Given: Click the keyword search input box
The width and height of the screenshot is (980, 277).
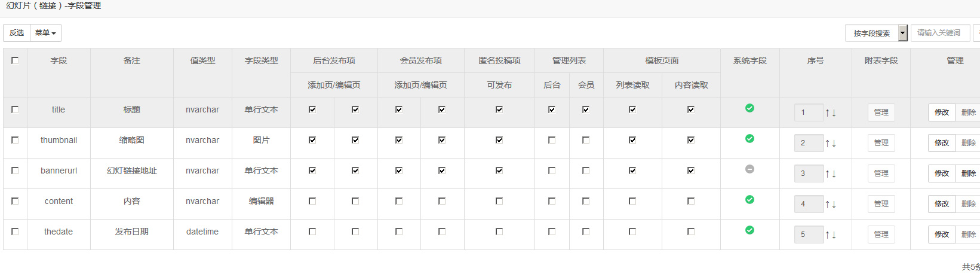Looking at the screenshot, I should [x=940, y=33].
